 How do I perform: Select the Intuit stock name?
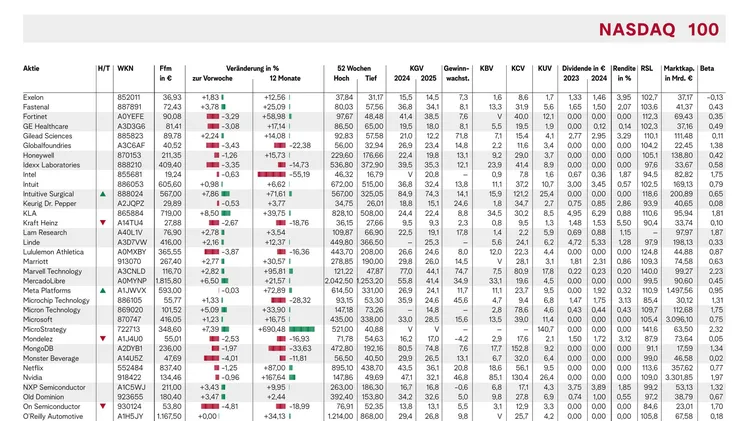pyautogui.click(x=31, y=184)
